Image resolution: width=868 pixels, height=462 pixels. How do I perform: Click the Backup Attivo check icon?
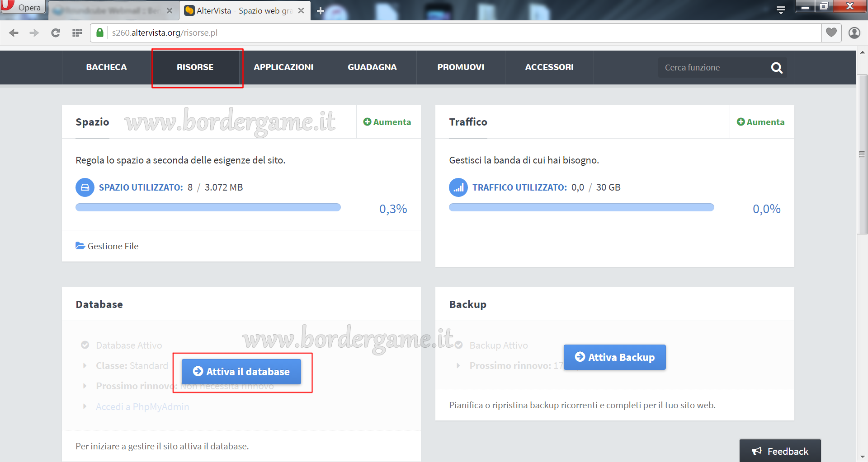[458, 345]
